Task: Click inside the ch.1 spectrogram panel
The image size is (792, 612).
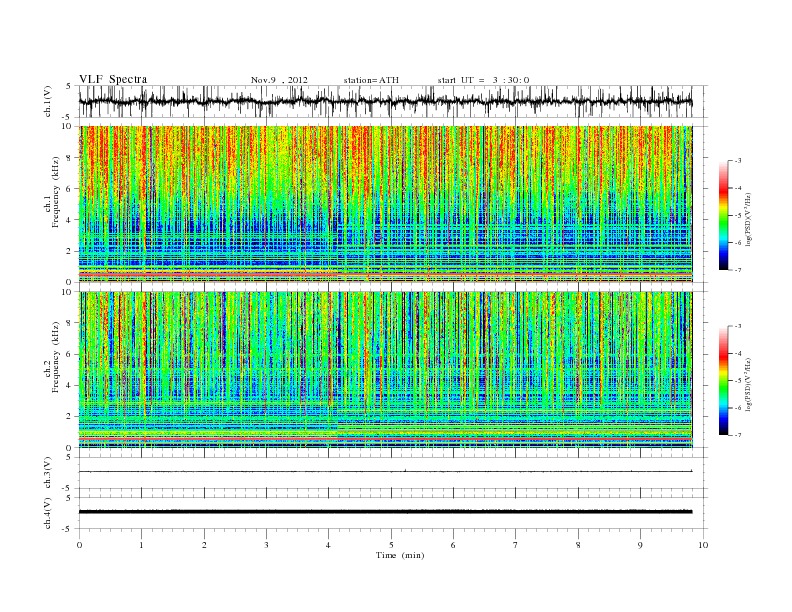Action: [385, 204]
